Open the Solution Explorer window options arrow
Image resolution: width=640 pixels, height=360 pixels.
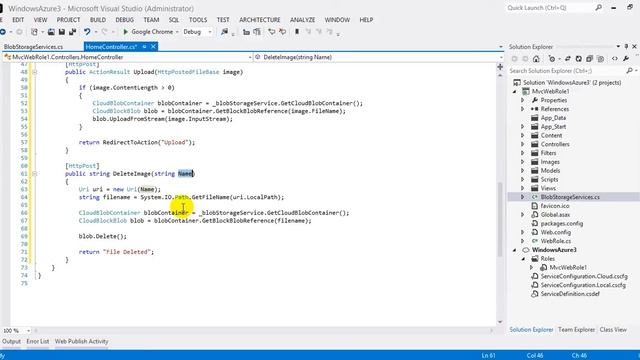[x=618, y=47]
